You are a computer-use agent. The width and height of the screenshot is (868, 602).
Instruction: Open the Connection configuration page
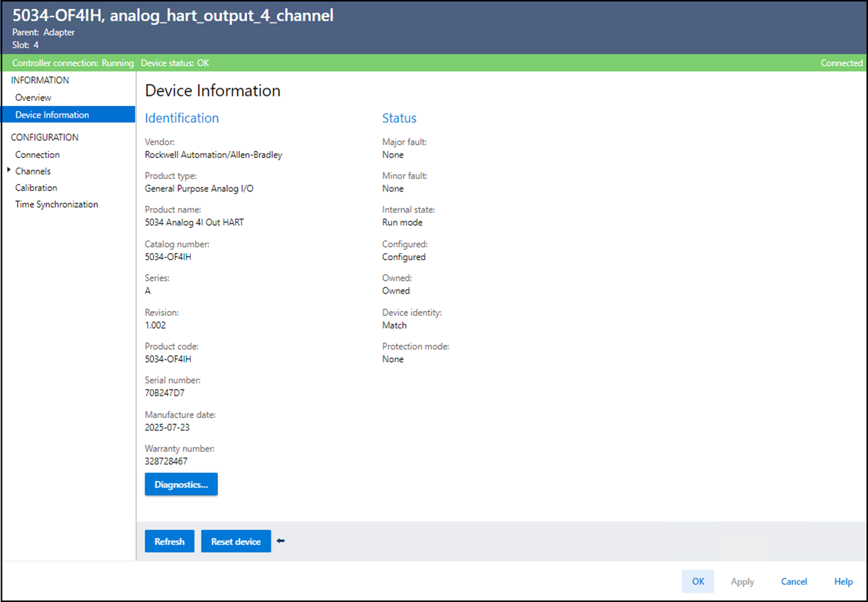[37, 155]
